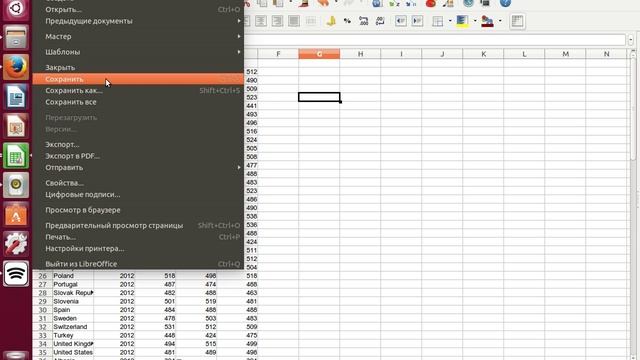Decrease cell indent
640x360 pixels.
[x=401, y=21]
